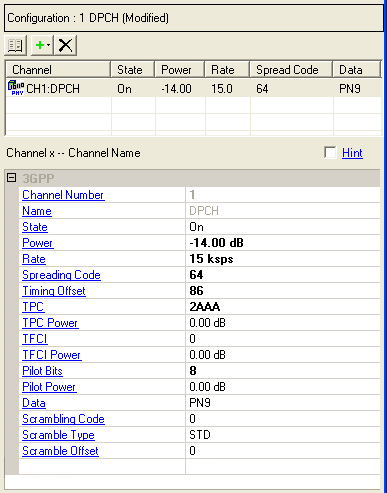Click the Scrambling Code link
Screen dimensions: 387x493
(63, 419)
